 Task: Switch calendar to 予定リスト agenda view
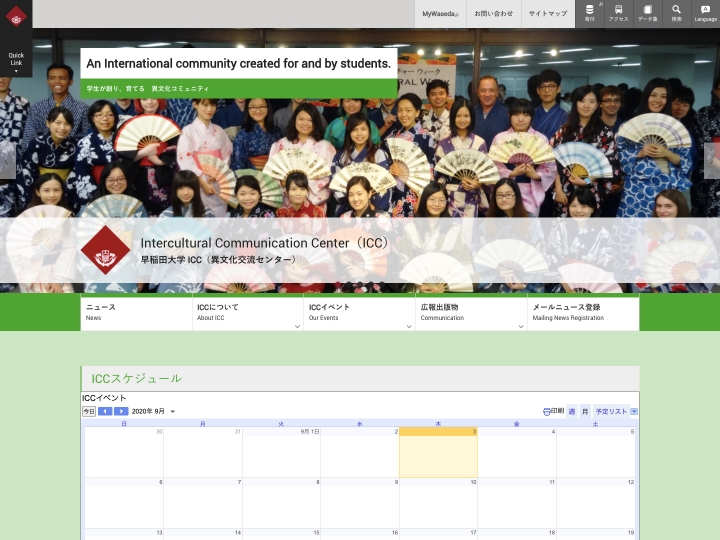[x=611, y=411]
